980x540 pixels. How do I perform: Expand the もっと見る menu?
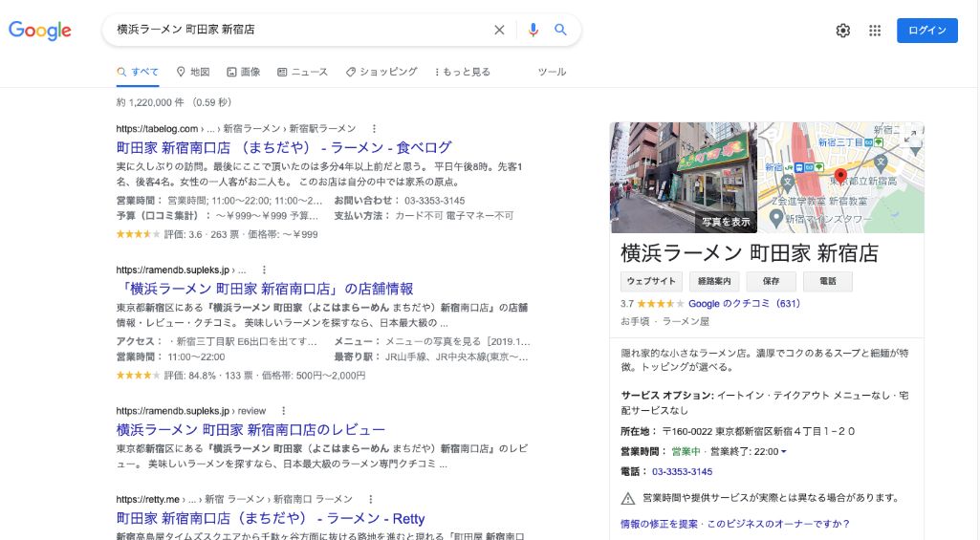point(463,72)
